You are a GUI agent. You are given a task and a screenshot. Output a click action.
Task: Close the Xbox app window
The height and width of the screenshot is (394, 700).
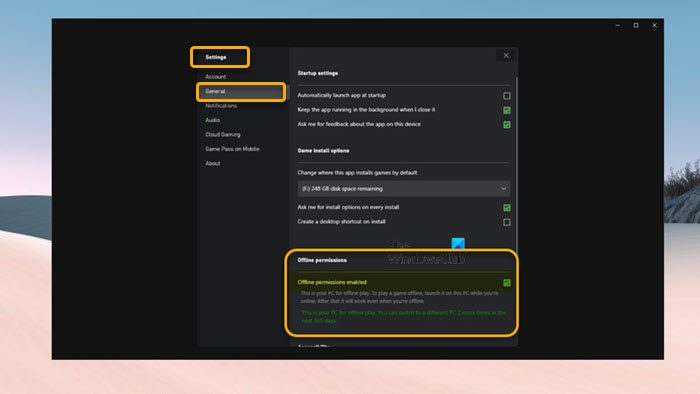coord(654,25)
